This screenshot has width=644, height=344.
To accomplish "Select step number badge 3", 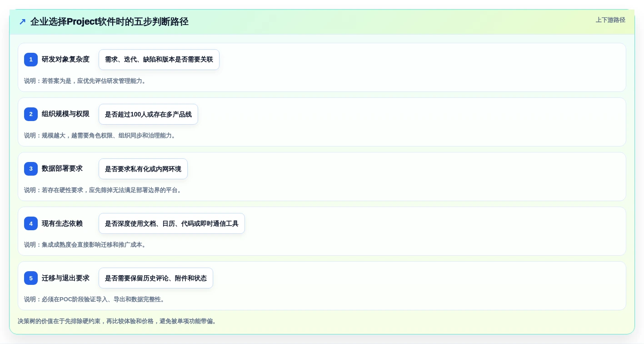I will (31, 169).
